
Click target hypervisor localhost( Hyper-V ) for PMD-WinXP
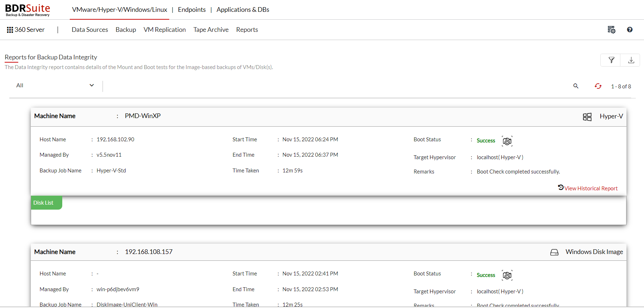[500, 157]
